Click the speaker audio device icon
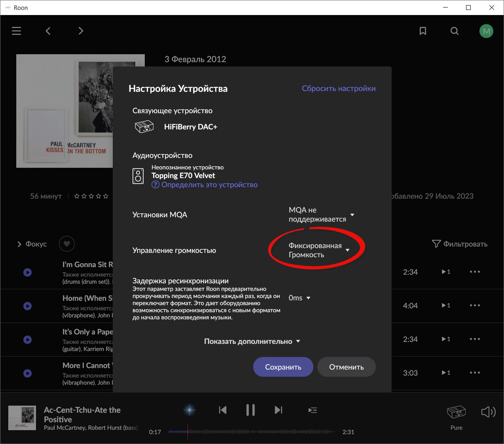 pyautogui.click(x=138, y=176)
